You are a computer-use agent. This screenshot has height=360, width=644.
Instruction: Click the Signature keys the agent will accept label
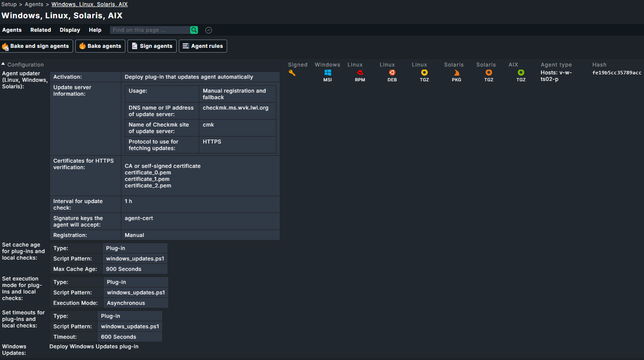click(x=78, y=221)
